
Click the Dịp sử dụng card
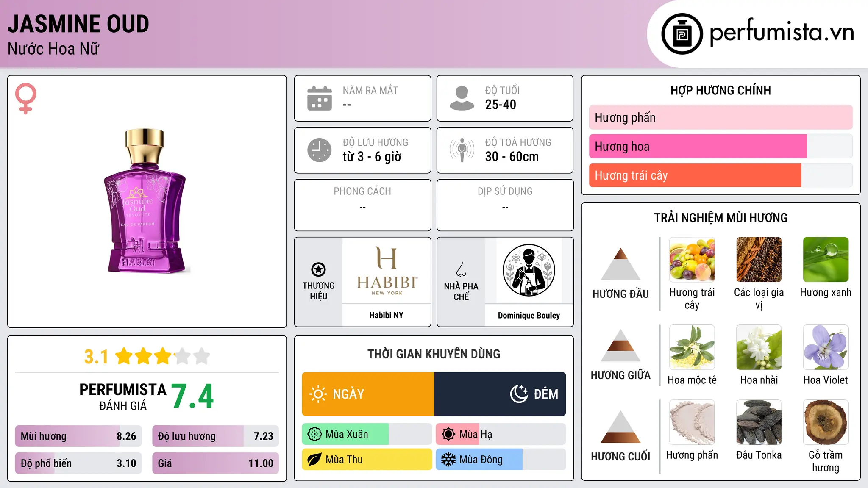click(505, 205)
